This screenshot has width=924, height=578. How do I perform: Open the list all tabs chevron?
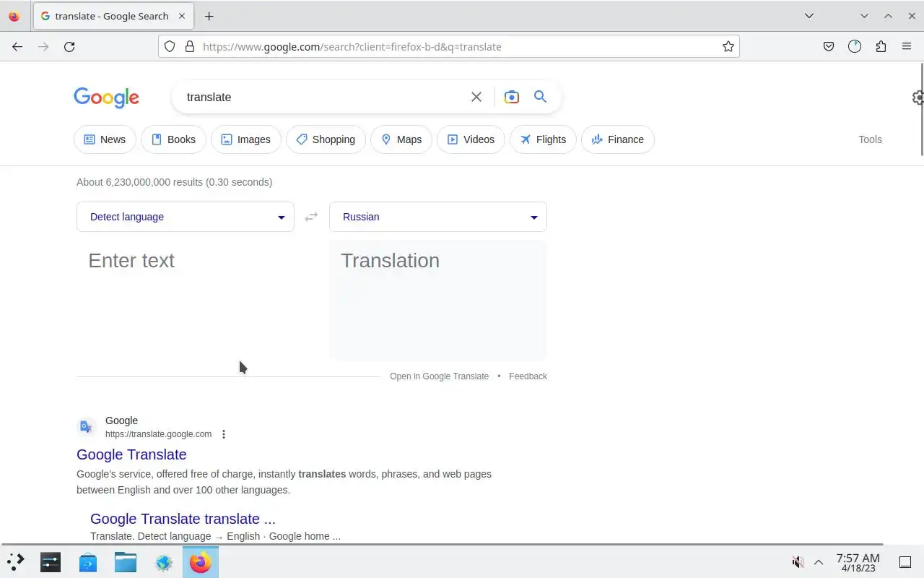(x=809, y=16)
